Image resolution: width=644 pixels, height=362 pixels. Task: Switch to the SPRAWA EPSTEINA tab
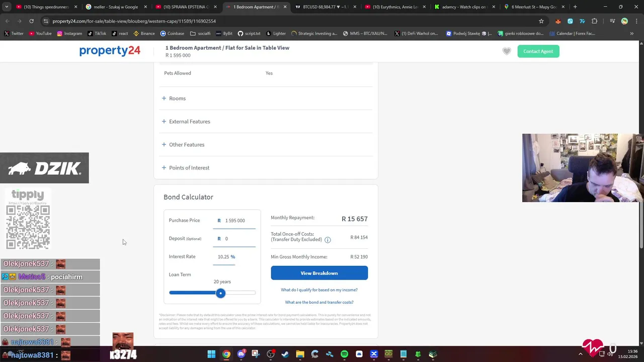click(185, 7)
